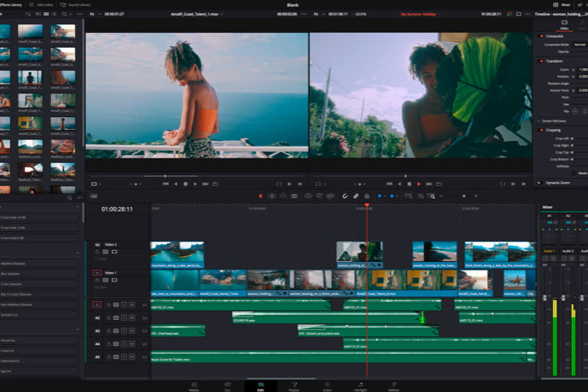Toggle Linked Selection chain icon
Viewport: 588px width, 392px height.
[356, 196]
